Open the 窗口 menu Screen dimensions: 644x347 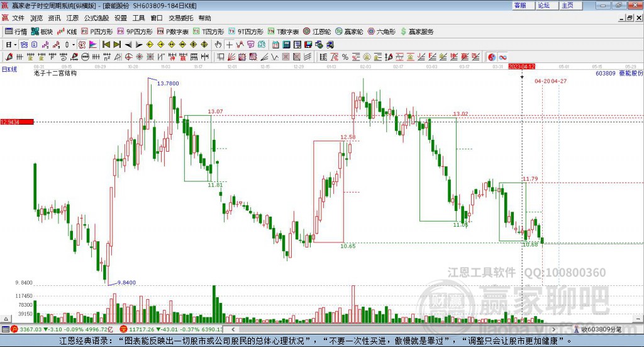pyautogui.click(x=157, y=18)
